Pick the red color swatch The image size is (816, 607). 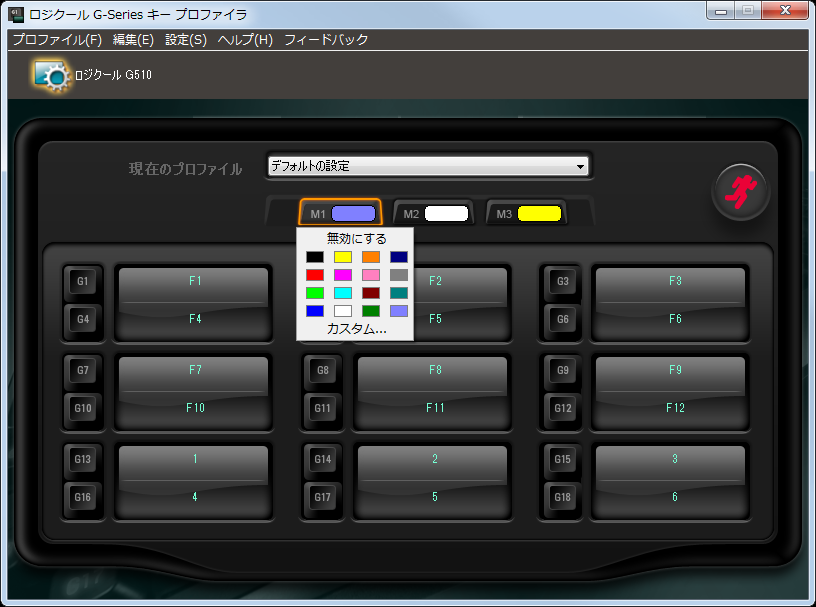pos(315,275)
